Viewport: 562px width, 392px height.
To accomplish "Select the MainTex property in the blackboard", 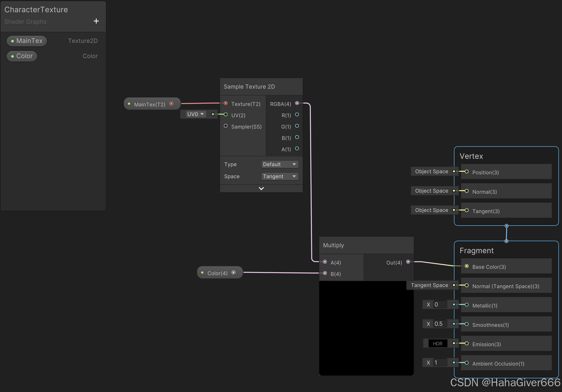I will (x=27, y=41).
